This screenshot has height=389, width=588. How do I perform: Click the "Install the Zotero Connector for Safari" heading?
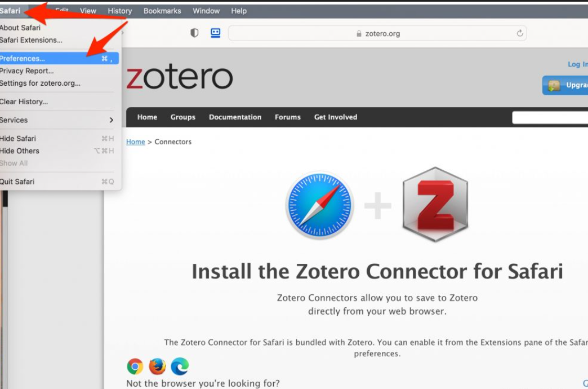(x=377, y=271)
